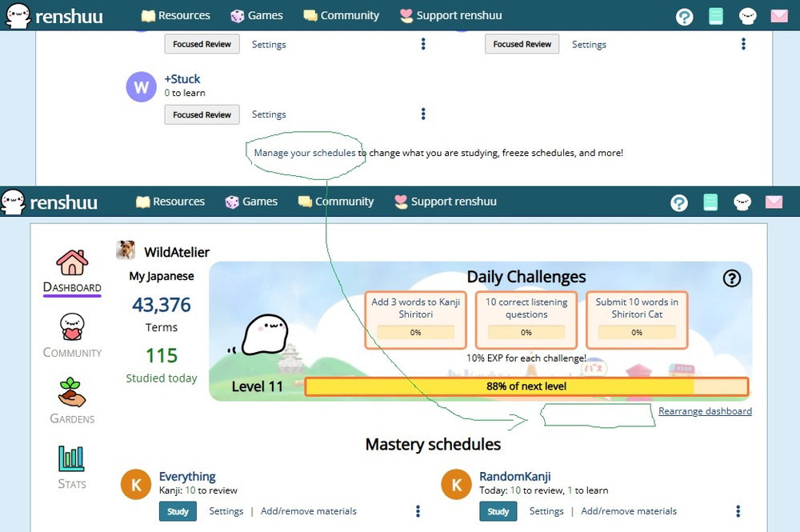800x532 pixels.
Task: Open the three-dot menu for the Everything schedule
Action: pyautogui.click(x=418, y=511)
